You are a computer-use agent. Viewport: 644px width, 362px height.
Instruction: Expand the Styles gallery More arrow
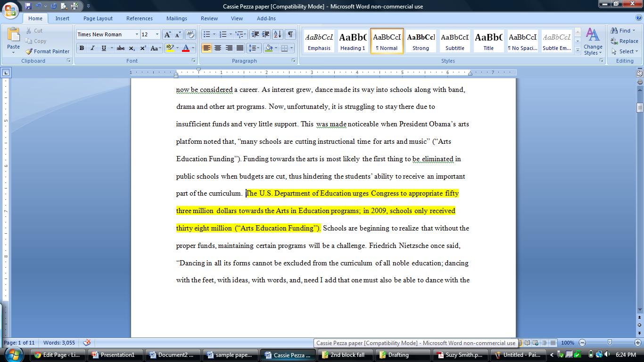[x=578, y=50]
